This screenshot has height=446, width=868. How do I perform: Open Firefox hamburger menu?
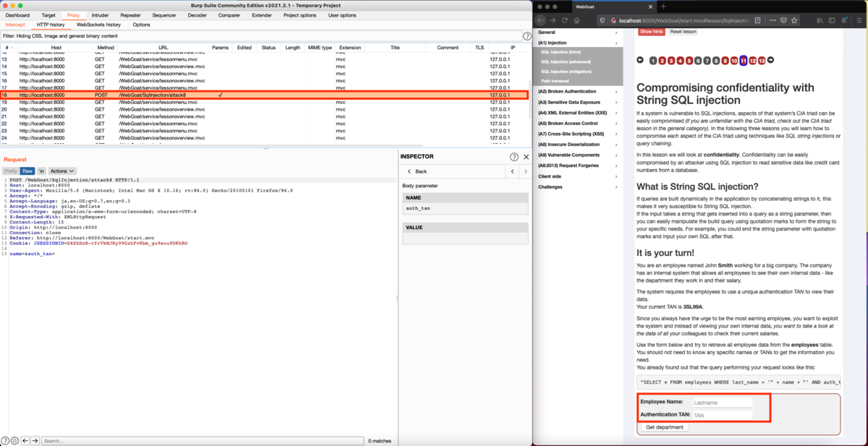point(859,20)
